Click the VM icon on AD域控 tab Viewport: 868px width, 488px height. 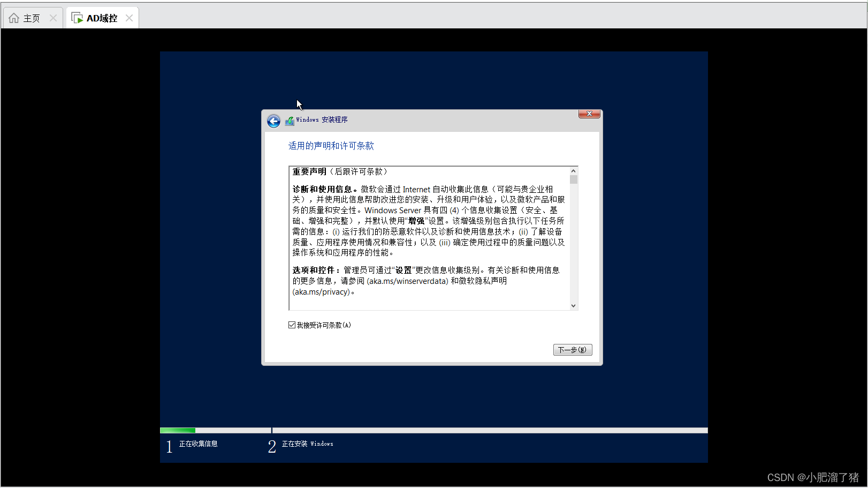77,18
